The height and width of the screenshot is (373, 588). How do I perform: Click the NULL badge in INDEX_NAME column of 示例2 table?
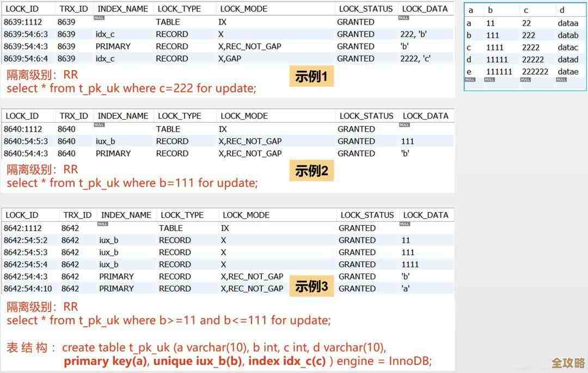(100, 125)
